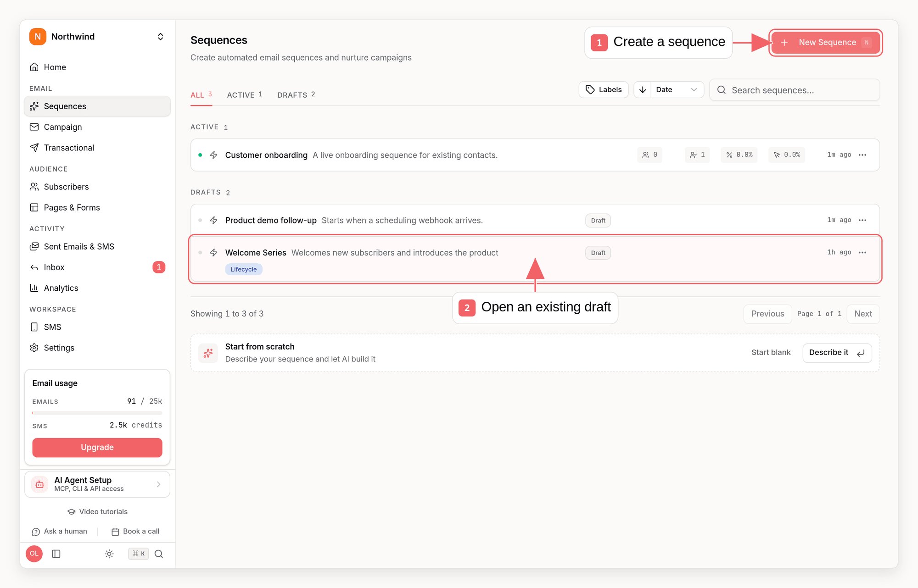Click the search magnifier in bottom bar
This screenshot has width=918, height=588.
click(x=159, y=554)
